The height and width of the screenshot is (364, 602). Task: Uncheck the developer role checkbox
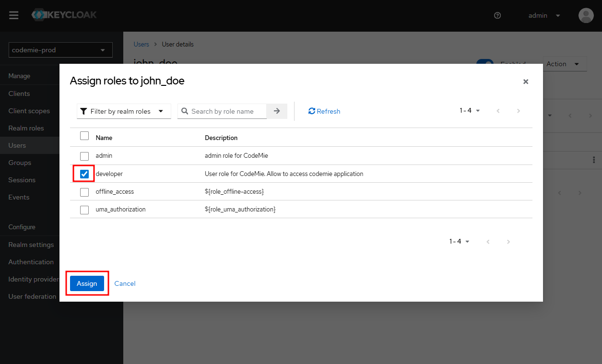coord(84,174)
